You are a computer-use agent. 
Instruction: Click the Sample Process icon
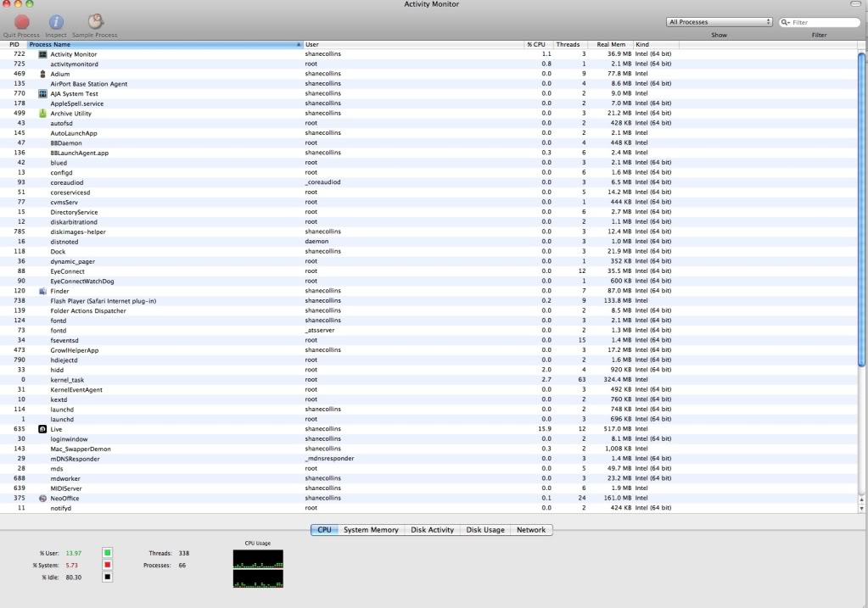tap(95, 22)
